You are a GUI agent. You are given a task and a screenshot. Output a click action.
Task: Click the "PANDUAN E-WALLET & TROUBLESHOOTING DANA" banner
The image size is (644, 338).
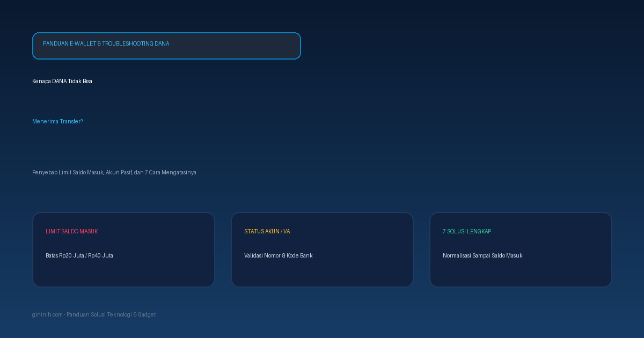[x=166, y=46]
